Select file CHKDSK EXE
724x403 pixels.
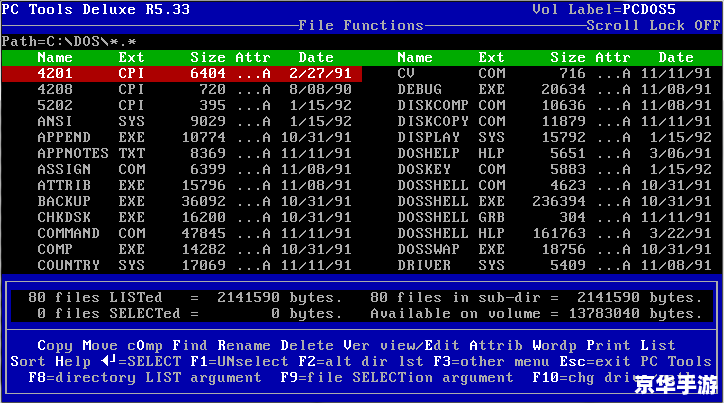pos(194,217)
